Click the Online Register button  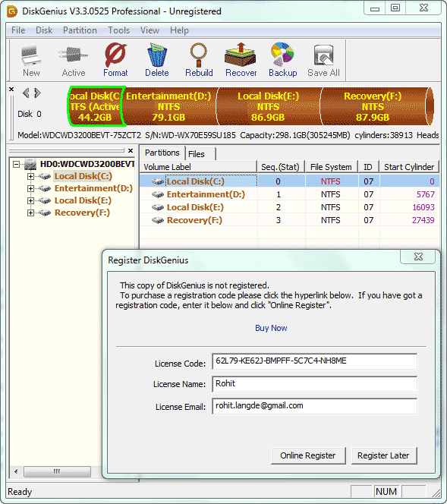tap(308, 455)
